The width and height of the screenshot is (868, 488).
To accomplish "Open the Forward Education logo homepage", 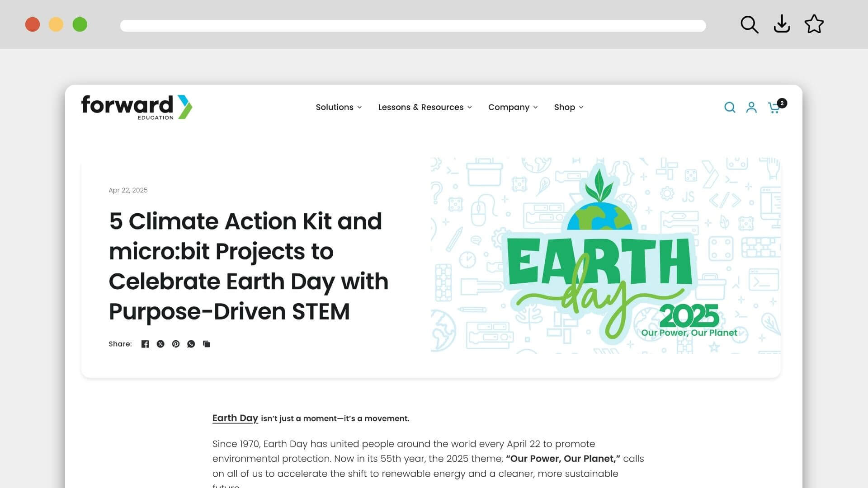I will (x=137, y=107).
